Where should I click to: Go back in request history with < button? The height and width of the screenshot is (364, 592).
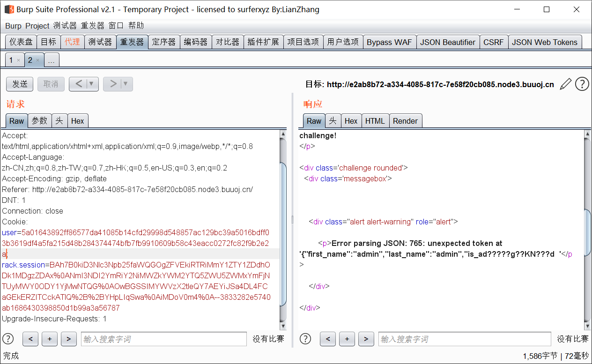pos(79,84)
